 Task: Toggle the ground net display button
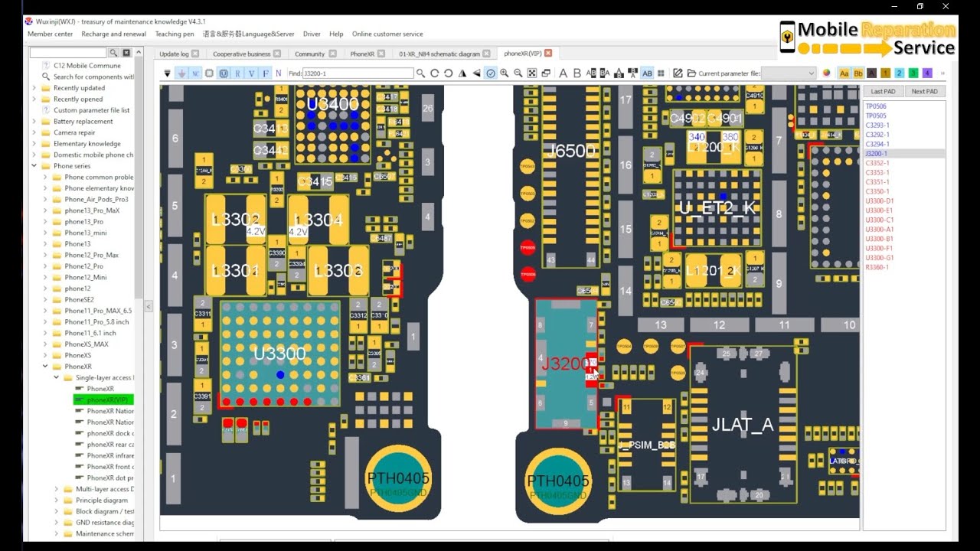(x=181, y=73)
